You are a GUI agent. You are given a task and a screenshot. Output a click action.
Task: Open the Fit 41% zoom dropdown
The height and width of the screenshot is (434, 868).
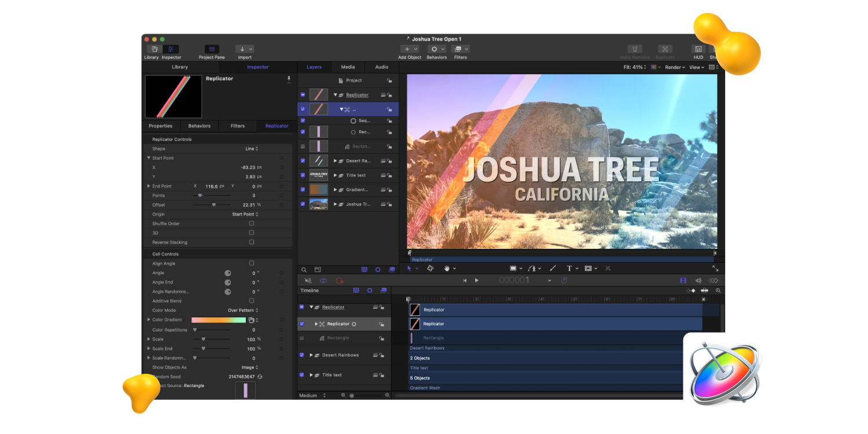[635, 67]
